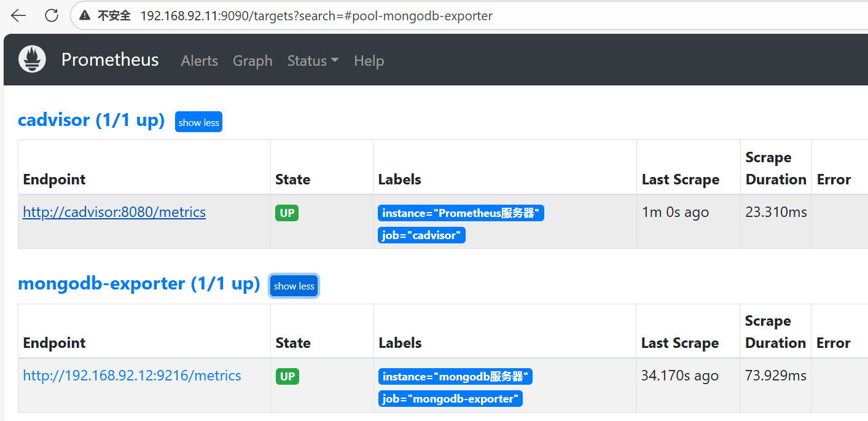This screenshot has width=868, height=421.
Task: Click the Endpoint header in cadvisor table
Action: click(54, 179)
